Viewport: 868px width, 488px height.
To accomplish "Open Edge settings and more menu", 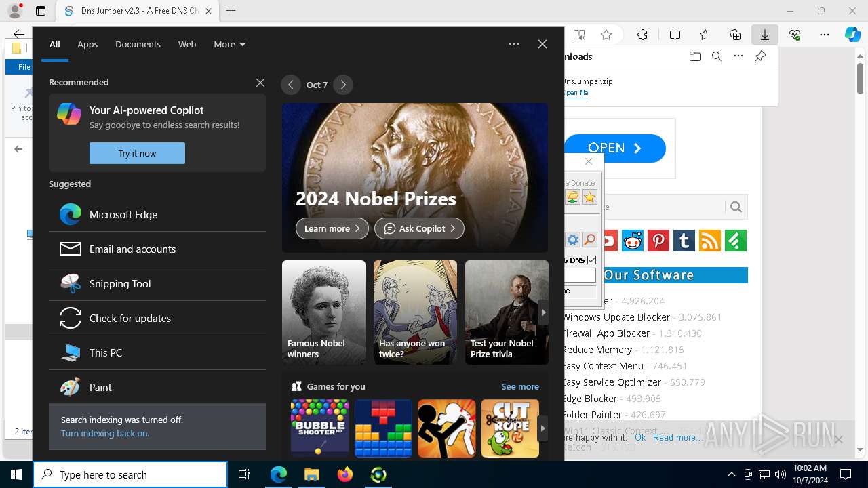I will (x=825, y=35).
